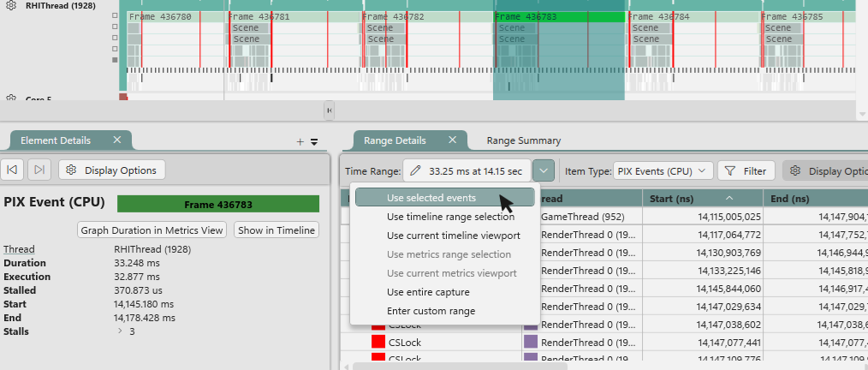The width and height of the screenshot is (868, 370).
Task: Toggle the first RHIThread lane depth checkbox
Action: [x=116, y=15]
